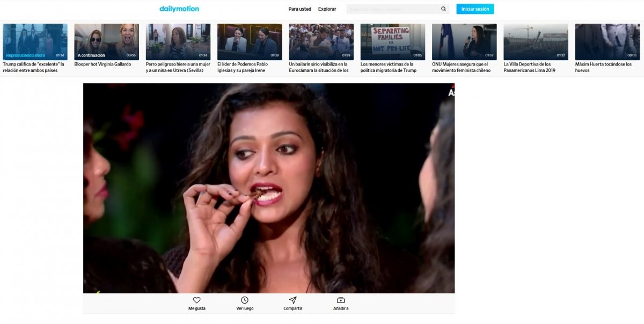Add video to a playlist via the Añadir icon
This screenshot has height=324, width=644.
pos(340,300)
